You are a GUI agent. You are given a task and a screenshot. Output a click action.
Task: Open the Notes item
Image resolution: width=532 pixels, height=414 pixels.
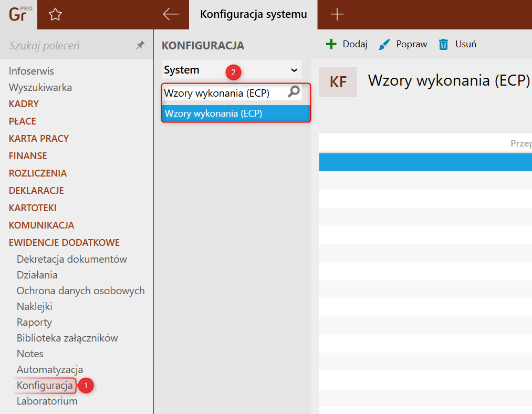pos(30,354)
